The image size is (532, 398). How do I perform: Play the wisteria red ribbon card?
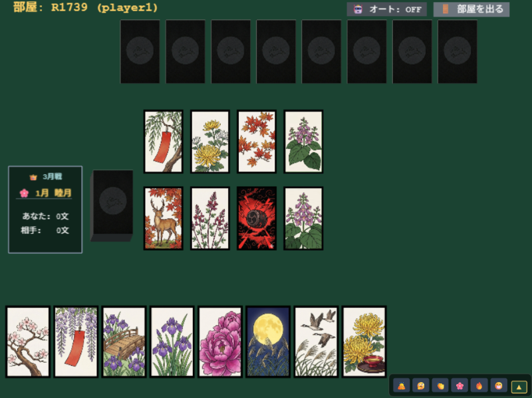[x=76, y=342]
